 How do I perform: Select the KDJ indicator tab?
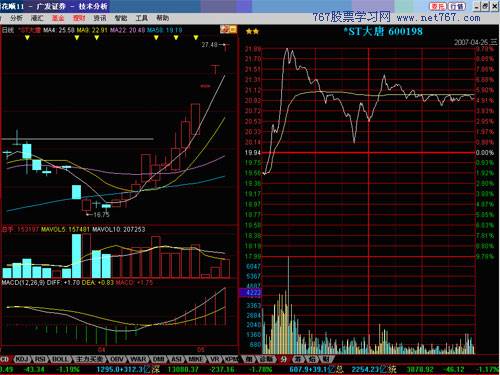pos(22,359)
